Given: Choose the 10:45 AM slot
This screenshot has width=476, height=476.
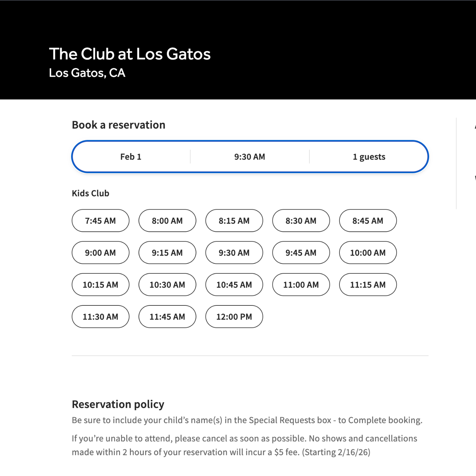Looking at the screenshot, I should click(x=234, y=285).
